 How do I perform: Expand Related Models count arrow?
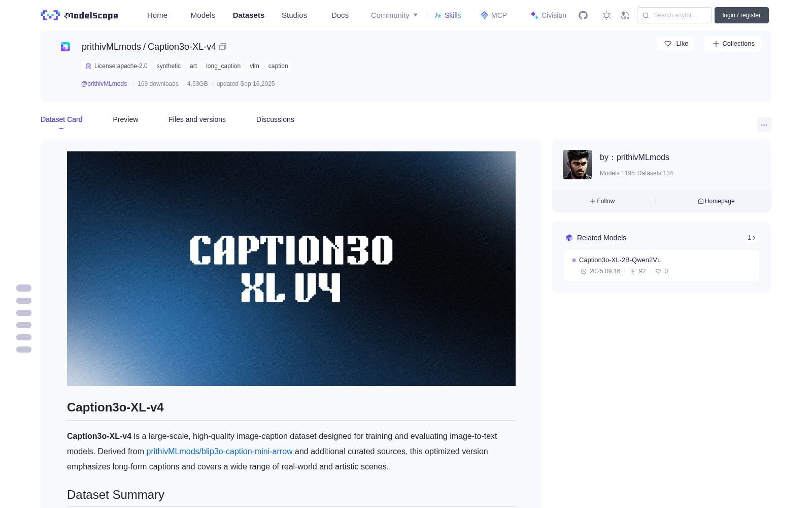point(752,238)
